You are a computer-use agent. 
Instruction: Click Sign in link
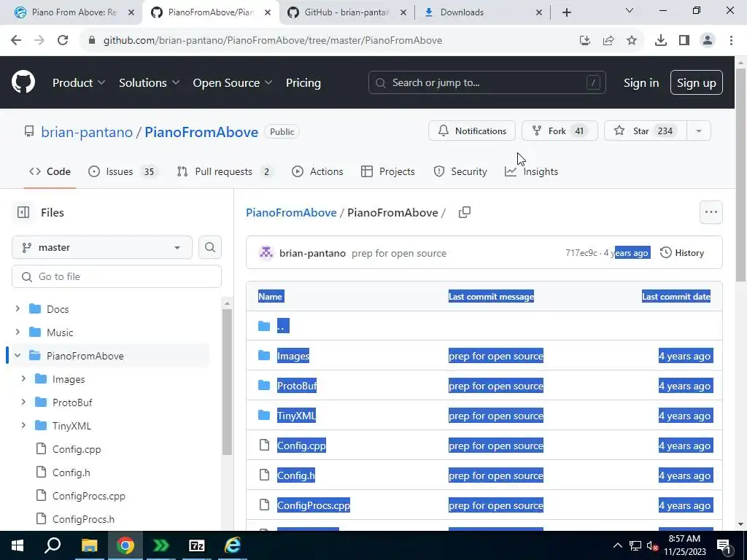(641, 82)
